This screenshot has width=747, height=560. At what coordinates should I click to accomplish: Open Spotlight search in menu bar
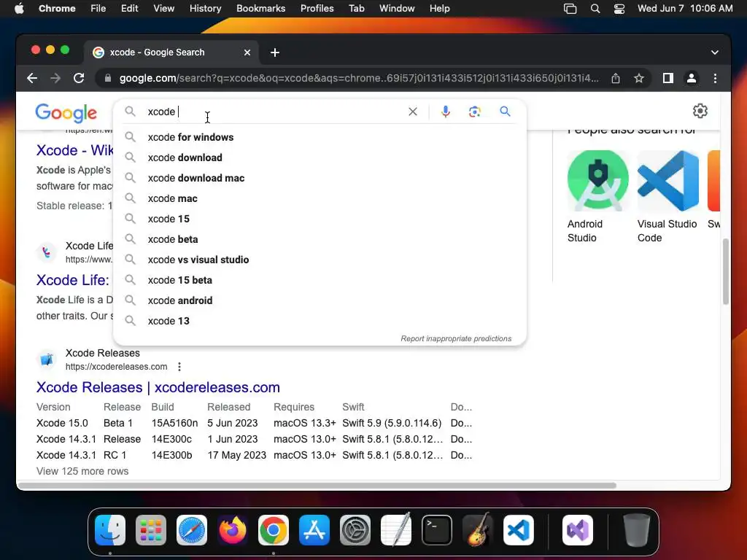[x=595, y=9]
